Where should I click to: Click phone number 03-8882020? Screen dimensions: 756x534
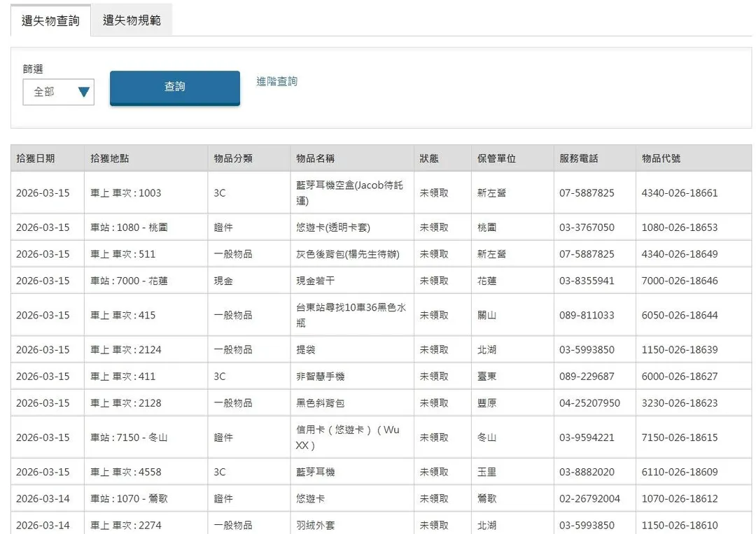[587, 472]
